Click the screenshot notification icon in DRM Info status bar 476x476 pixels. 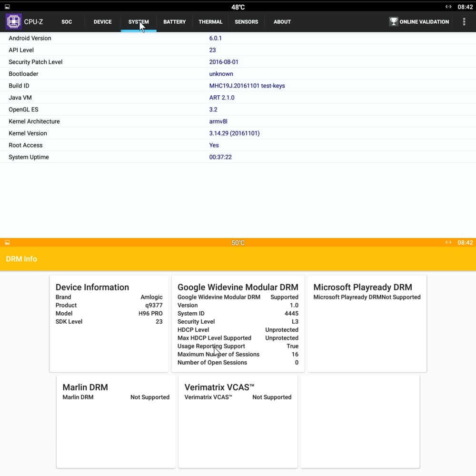(7, 242)
